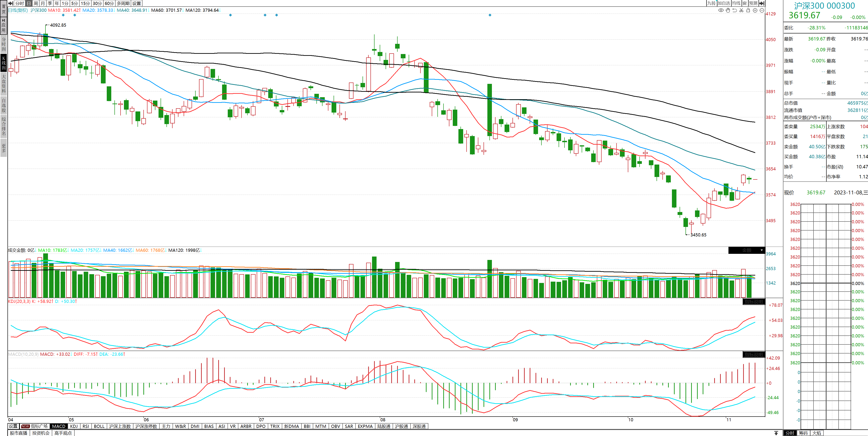Click the up arrow icon in the bottom bar
The width and height of the screenshot is (868, 436).
point(776,433)
